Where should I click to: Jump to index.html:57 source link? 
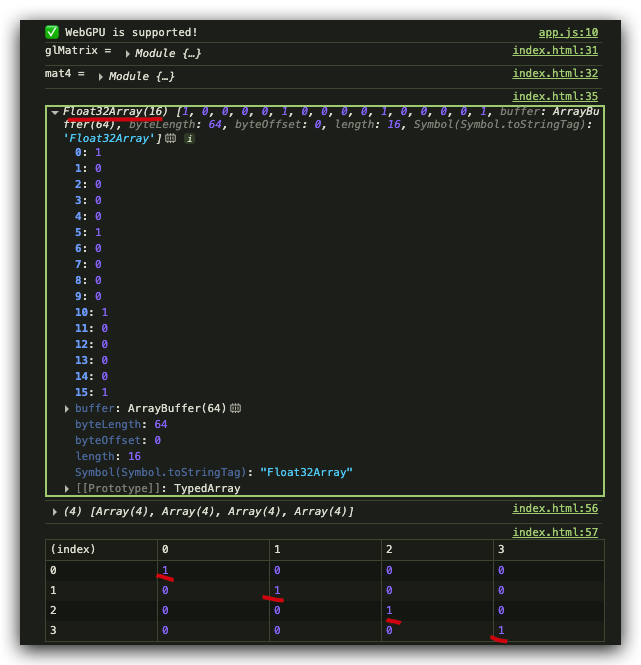(x=555, y=532)
